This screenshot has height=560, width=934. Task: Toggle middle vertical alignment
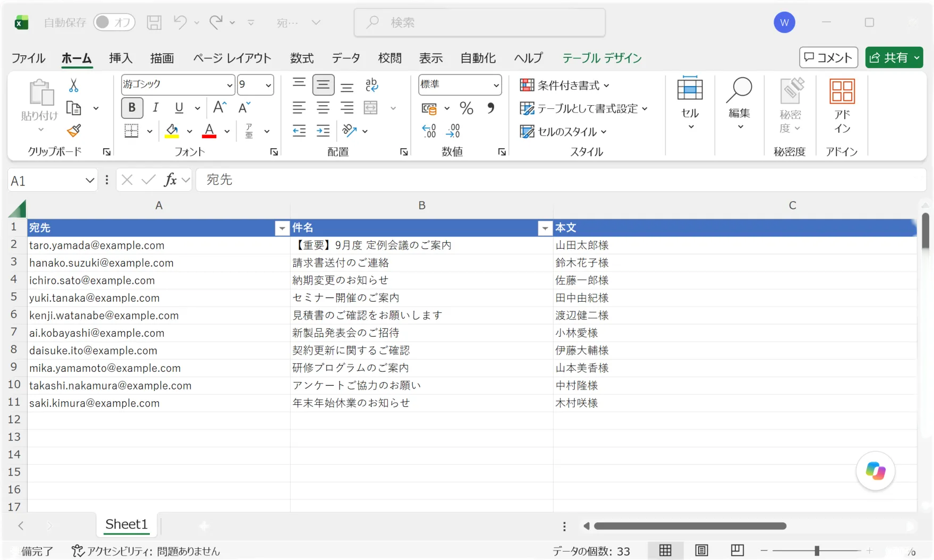tap(323, 84)
